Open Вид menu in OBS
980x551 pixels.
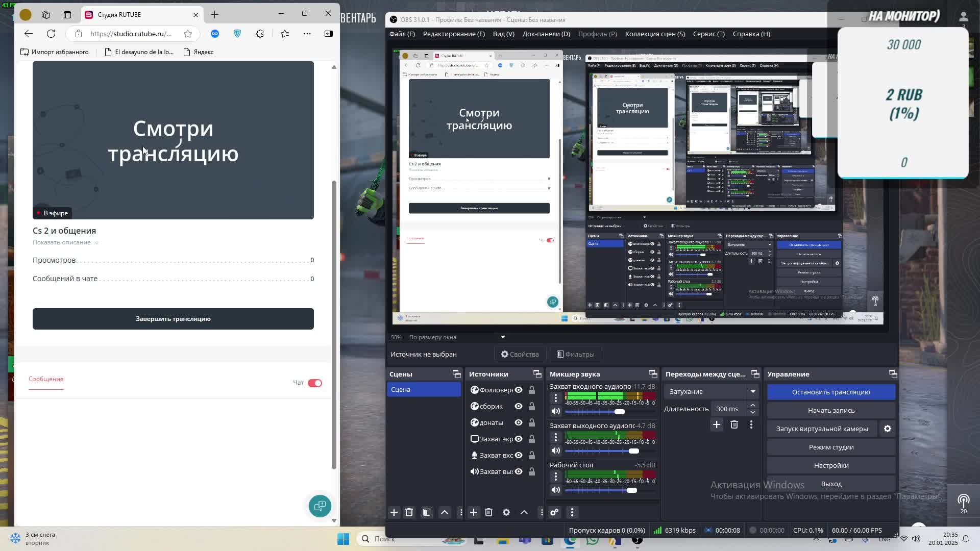[504, 34]
